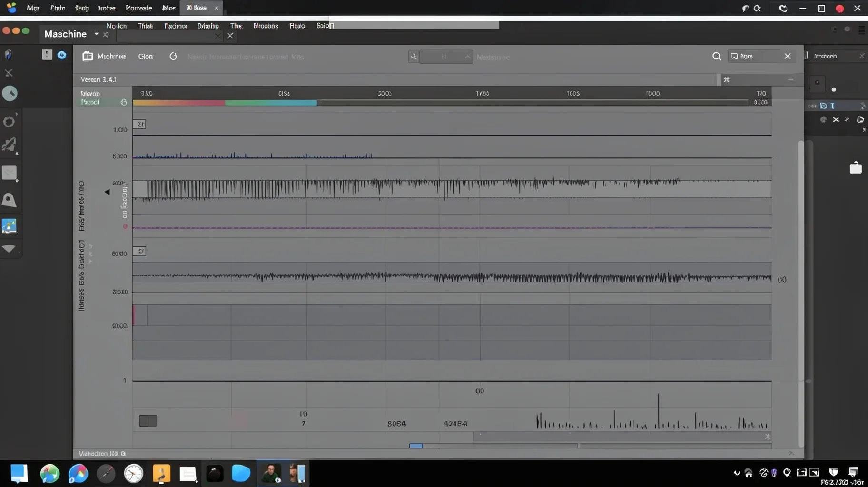
Task: Select the bell-shaped icon in left sidebar
Action: coord(10,200)
